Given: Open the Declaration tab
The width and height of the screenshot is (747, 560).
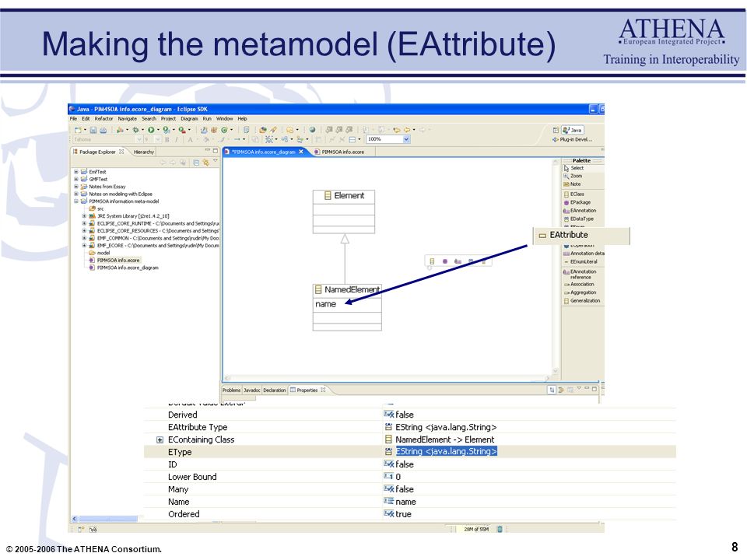Looking at the screenshot, I should (x=275, y=390).
